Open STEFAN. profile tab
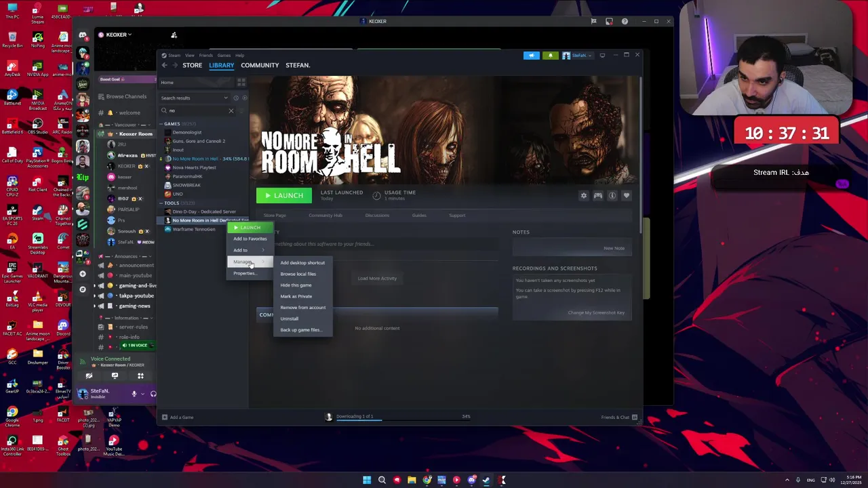The height and width of the screenshot is (488, 868). tap(298, 65)
